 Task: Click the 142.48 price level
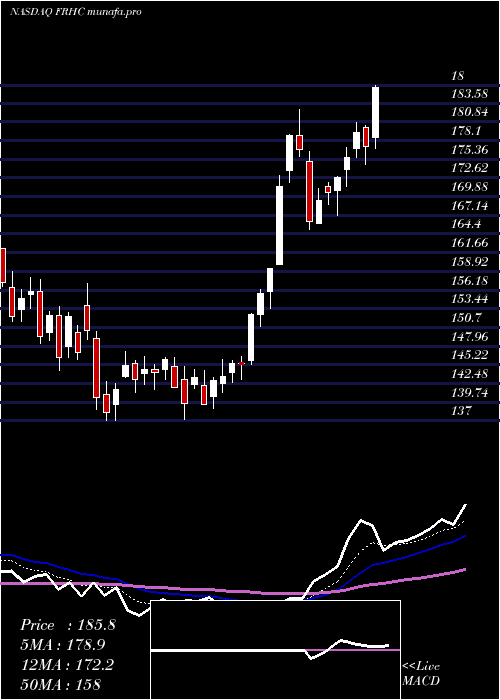(x=470, y=374)
